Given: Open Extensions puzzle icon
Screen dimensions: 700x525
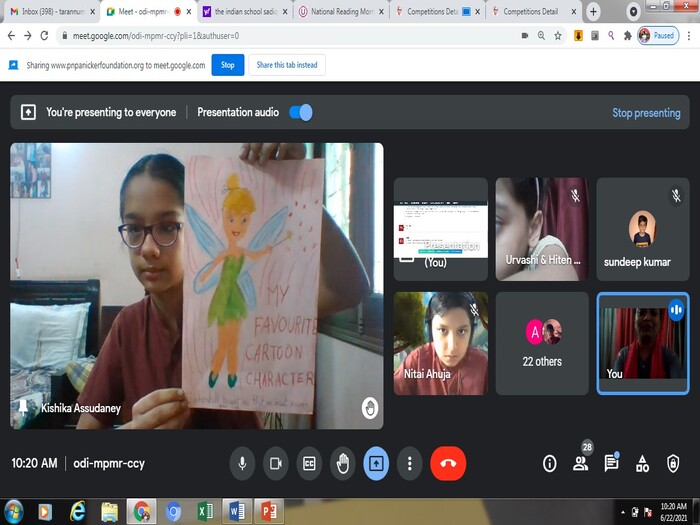Looking at the screenshot, I should click(628, 36).
